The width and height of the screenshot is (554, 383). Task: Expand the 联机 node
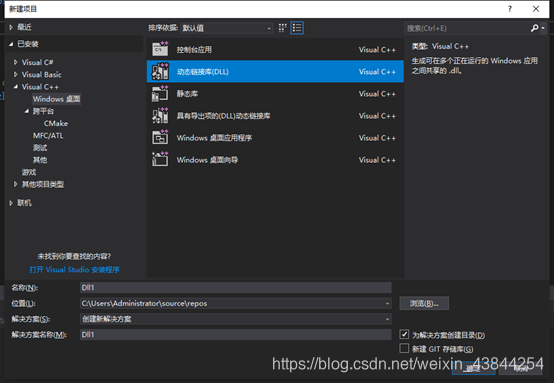point(11,203)
